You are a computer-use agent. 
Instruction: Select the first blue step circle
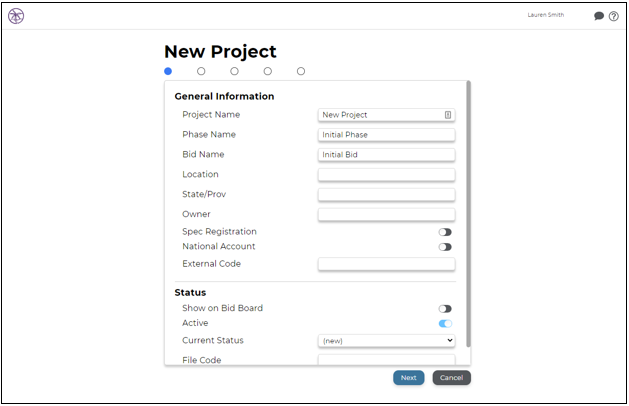168,71
